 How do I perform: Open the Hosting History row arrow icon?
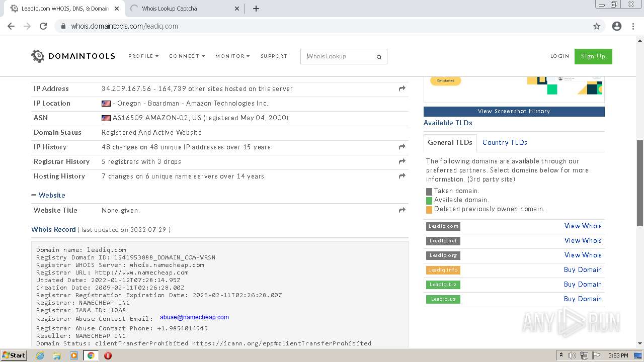click(x=402, y=176)
